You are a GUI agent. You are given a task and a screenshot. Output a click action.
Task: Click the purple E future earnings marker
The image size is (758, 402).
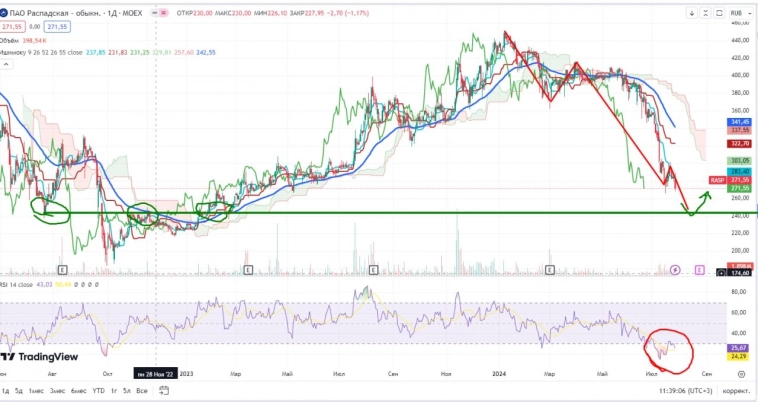click(700, 270)
